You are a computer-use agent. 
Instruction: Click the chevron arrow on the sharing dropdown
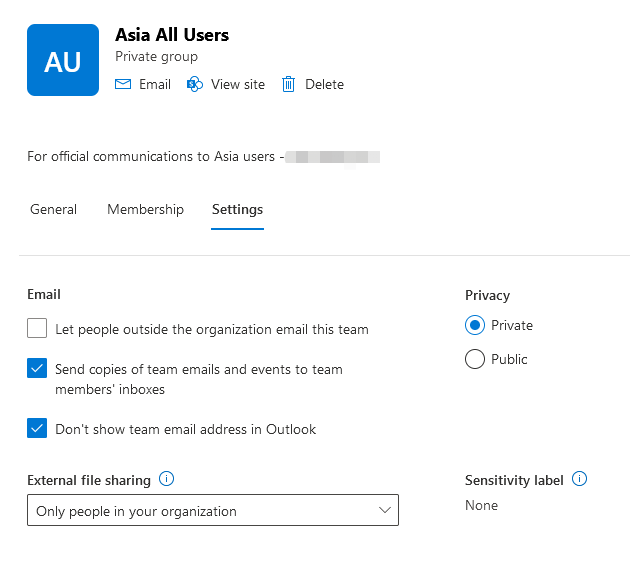[x=385, y=511]
